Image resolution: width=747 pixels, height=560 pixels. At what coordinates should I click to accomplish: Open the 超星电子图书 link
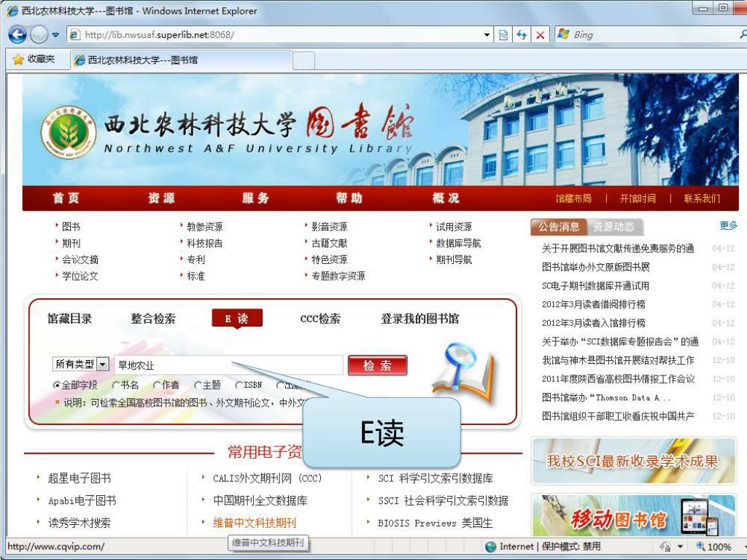coord(79,478)
